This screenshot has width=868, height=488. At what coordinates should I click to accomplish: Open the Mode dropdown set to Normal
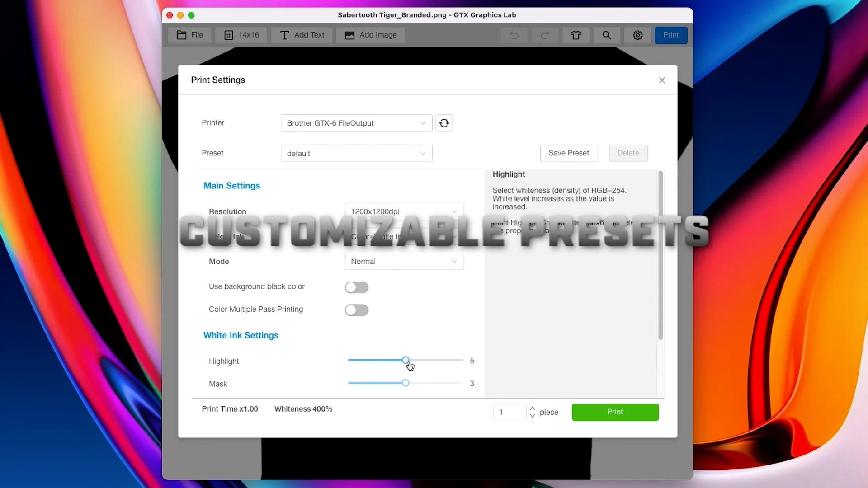coord(404,261)
